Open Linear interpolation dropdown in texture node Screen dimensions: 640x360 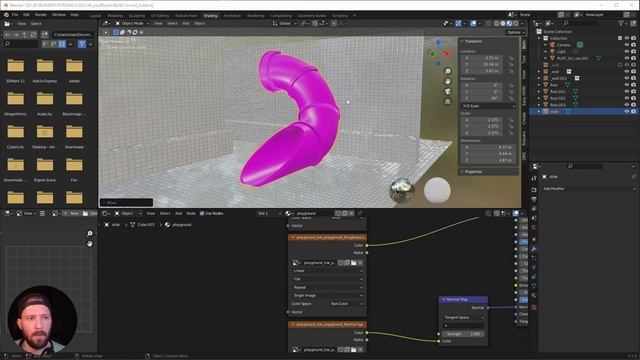tap(327, 271)
